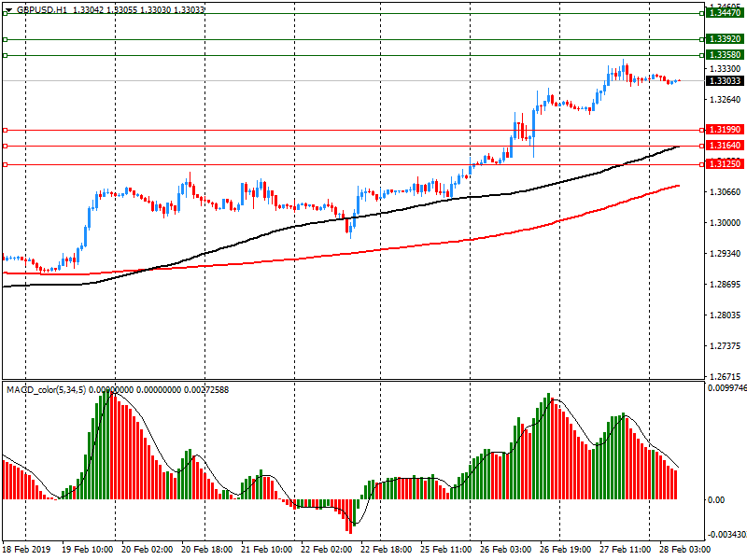Click the 1.33300 price scale value
The image size is (747, 560).
pyautogui.click(x=726, y=69)
